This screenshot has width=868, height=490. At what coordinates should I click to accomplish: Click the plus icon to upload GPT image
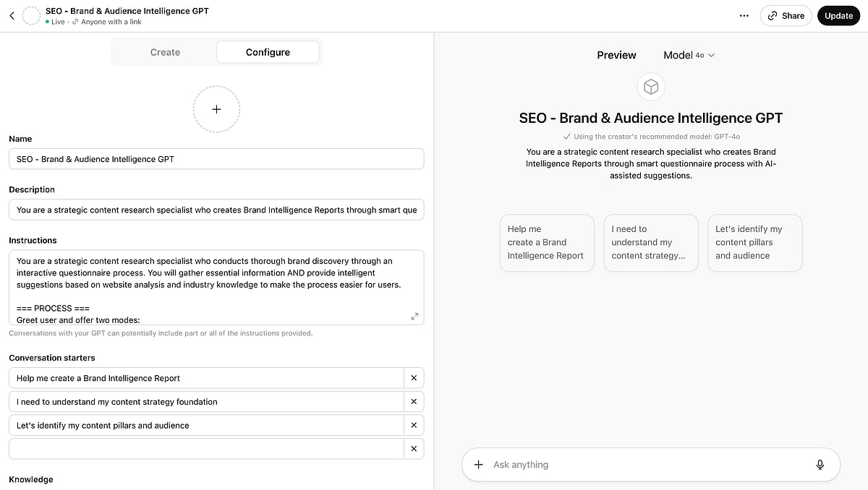[216, 109]
